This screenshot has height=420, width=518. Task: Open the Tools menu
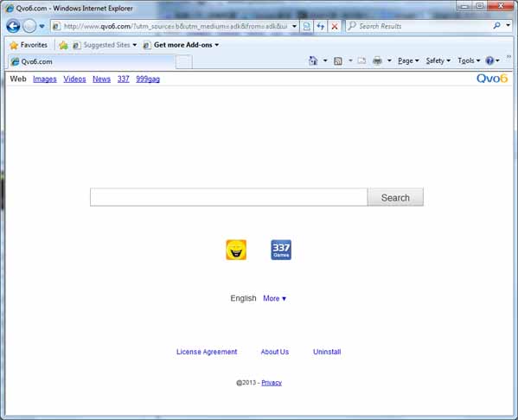coord(469,60)
